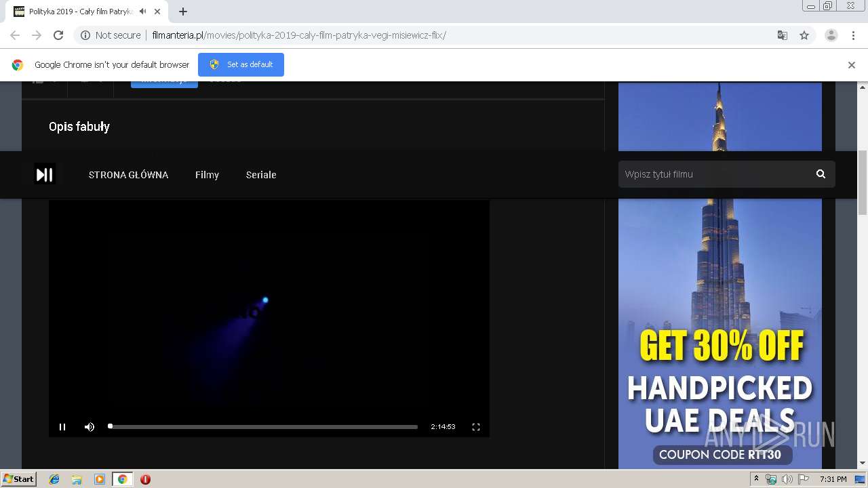Click the Opis fabuły heading

coord(79,127)
